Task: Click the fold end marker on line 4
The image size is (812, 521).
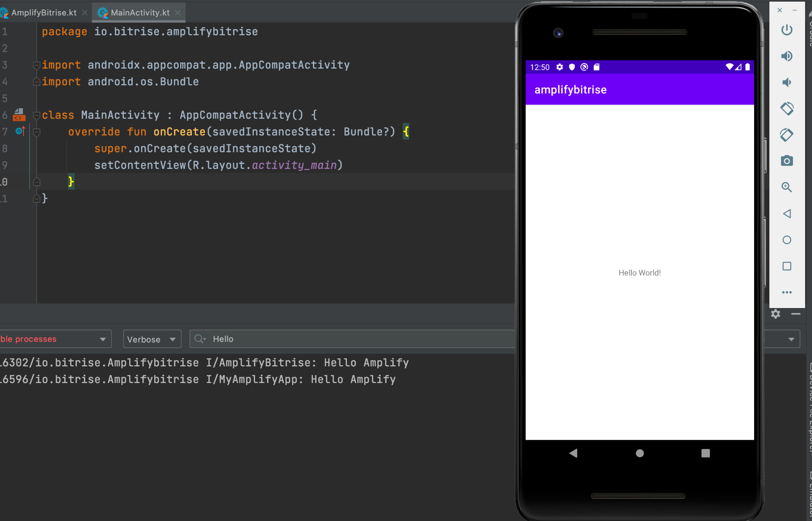Action: (36, 82)
